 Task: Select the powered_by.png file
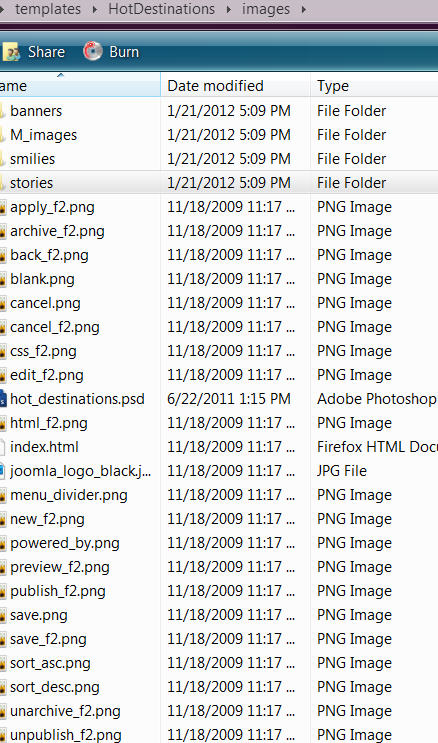pyautogui.click(x=65, y=543)
